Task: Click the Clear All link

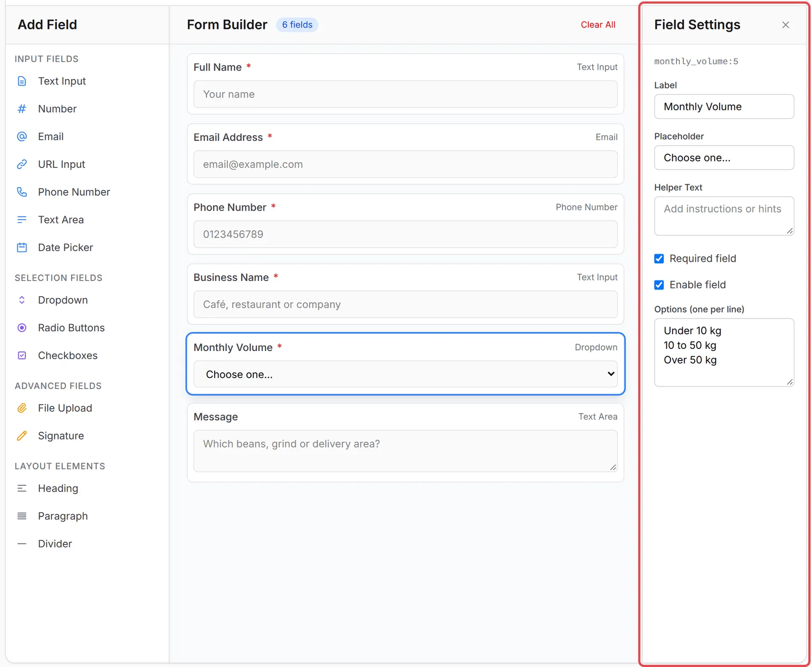Action: [x=598, y=25]
